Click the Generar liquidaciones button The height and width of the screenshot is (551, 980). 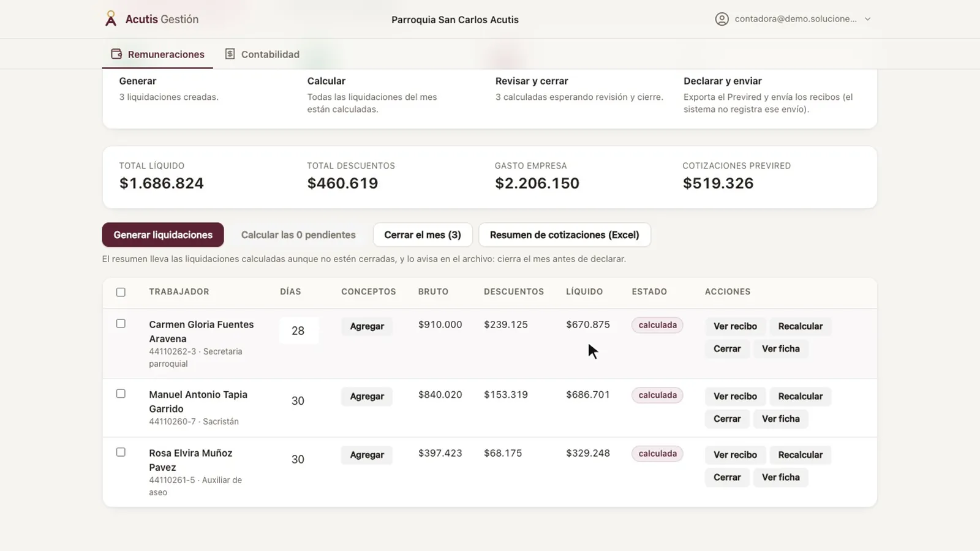click(x=163, y=234)
